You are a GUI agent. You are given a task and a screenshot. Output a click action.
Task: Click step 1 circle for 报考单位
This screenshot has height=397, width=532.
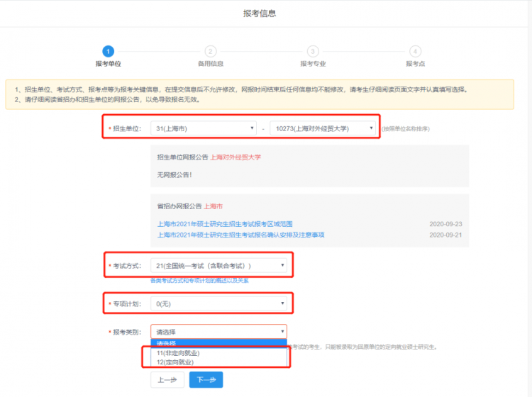[x=108, y=51]
